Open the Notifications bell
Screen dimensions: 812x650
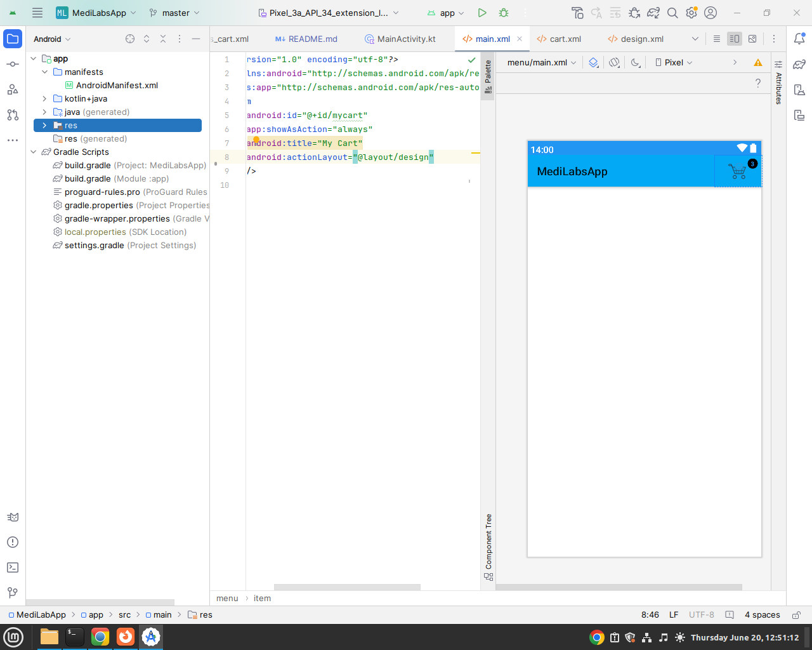pos(799,39)
